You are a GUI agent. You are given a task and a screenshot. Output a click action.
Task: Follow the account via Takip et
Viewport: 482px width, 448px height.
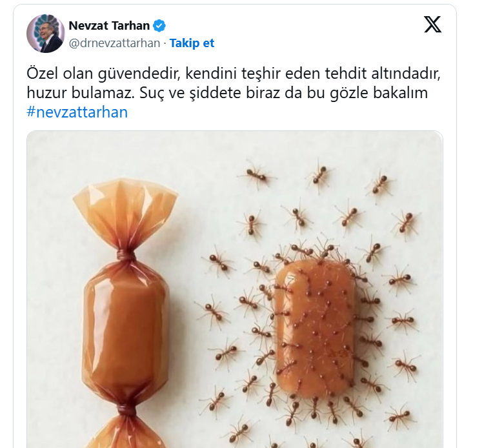point(192,43)
